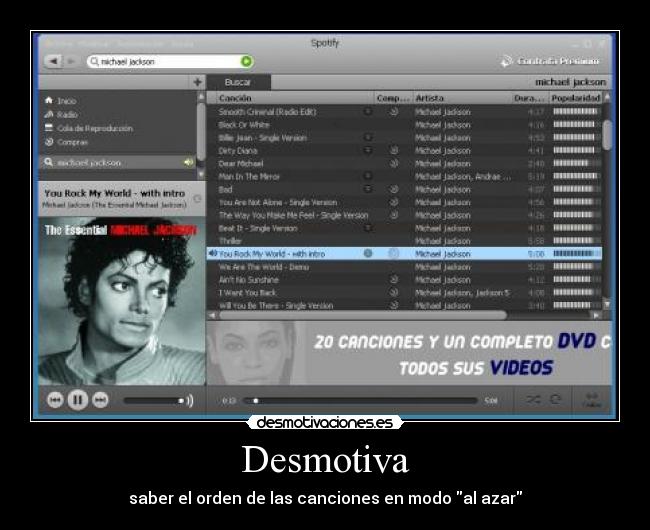Open You Rock My World now-playing title
Image resolution: width=650 pixels, height=530 pixels.
[x=115, y=193]
